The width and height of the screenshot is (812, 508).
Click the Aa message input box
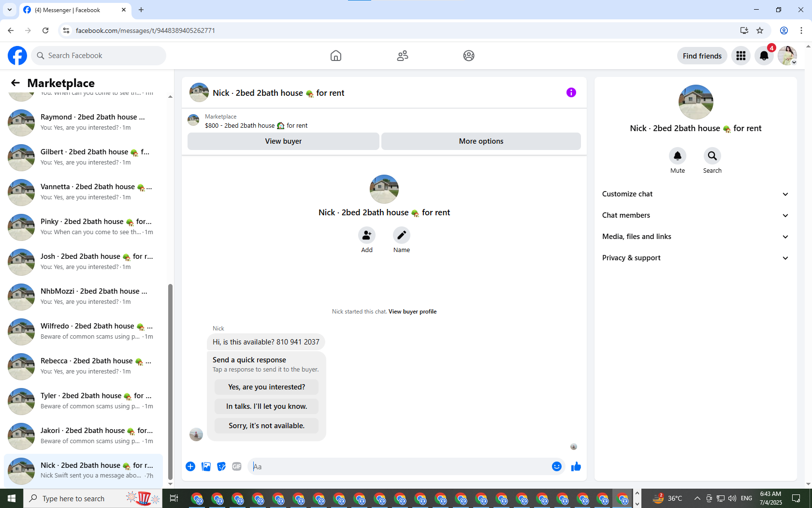point(399,466)
